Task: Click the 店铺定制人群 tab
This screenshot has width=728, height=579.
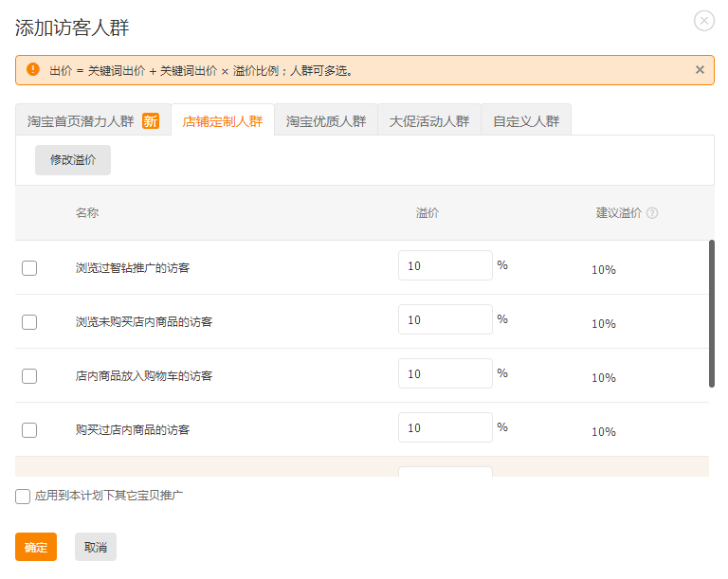Action: tap(223, 121)
